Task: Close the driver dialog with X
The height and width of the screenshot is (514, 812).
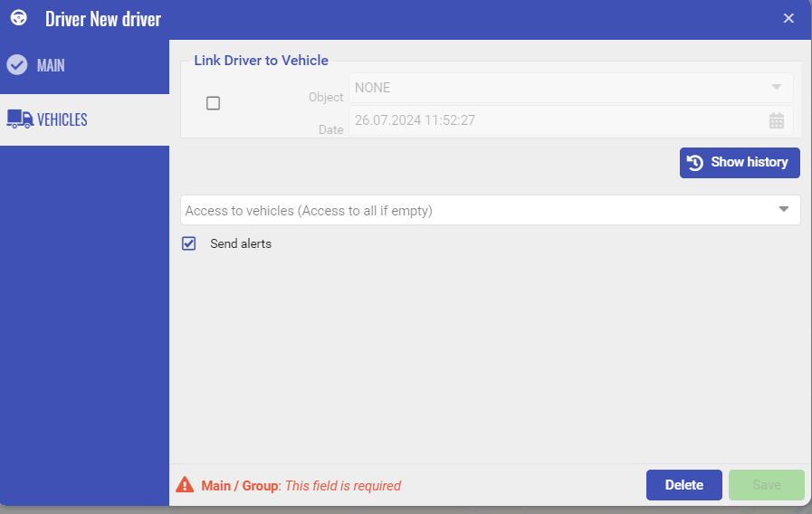Action: coord(788,18)
